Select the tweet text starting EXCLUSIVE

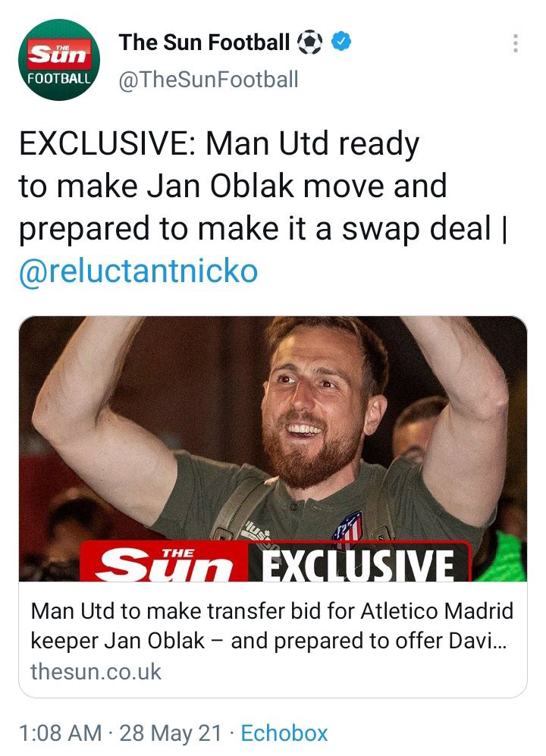point(263,207)
